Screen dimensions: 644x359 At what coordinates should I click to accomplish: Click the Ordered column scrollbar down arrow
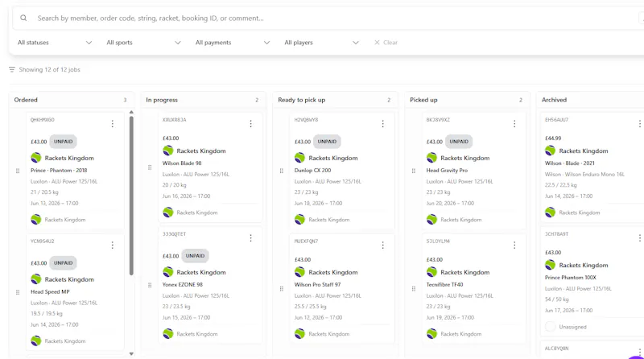coord(131,353)
